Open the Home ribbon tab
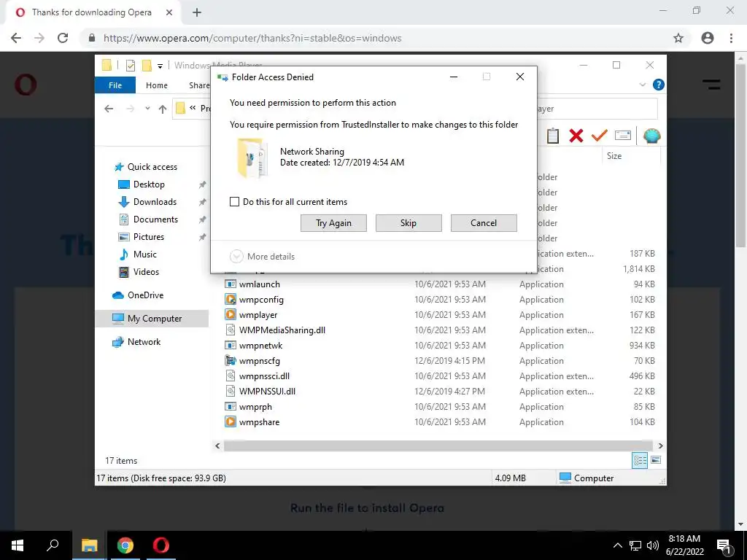This screenshot has height=560, width=747. 157,85
